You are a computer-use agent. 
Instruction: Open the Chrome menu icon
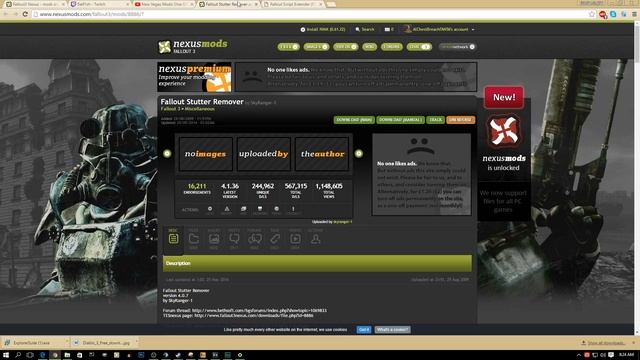pyautogui.click(x=634, y=14)
